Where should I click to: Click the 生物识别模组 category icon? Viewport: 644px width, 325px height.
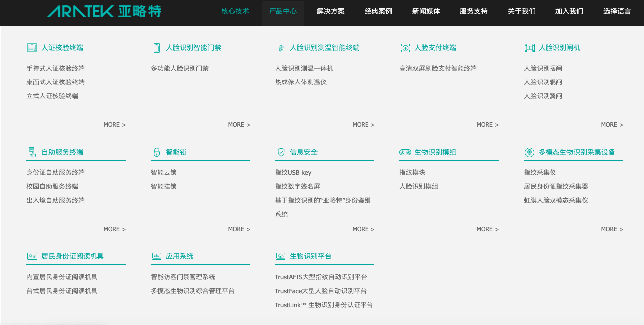405,152
